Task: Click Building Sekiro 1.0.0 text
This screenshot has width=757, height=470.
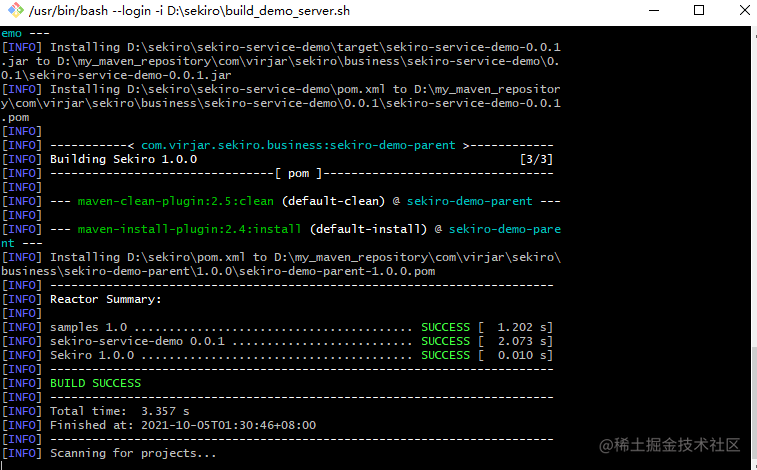Action: point(123,159)
